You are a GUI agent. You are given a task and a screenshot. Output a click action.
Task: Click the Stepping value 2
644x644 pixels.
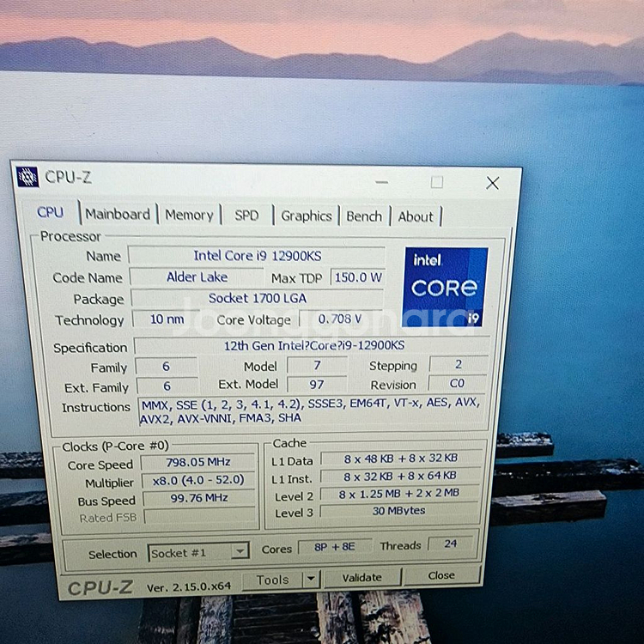tap(459, 364)
